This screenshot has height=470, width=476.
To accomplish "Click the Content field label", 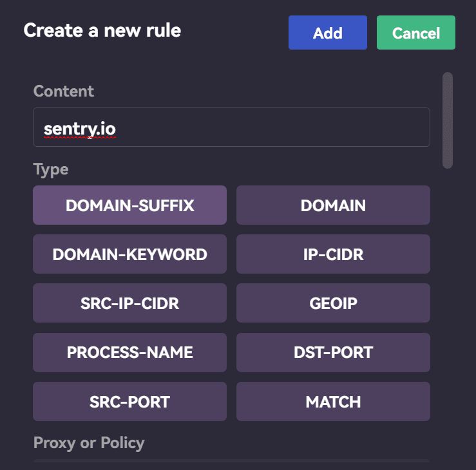I will (x=64, y=91).
